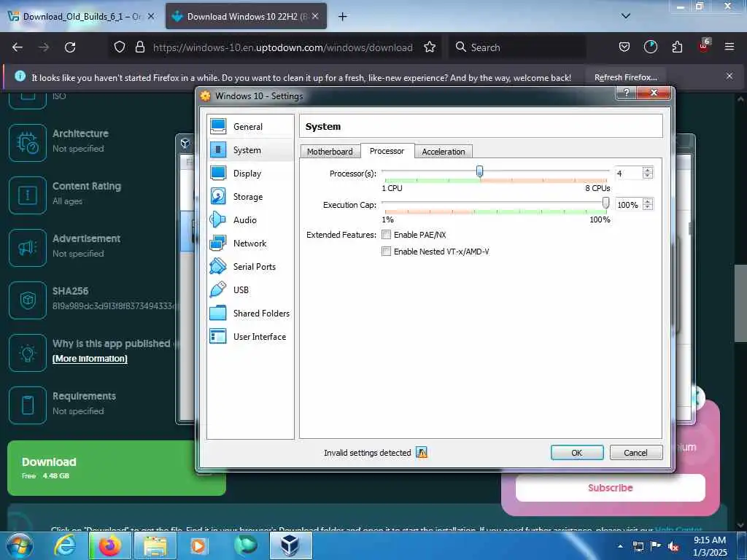Image resolution: width=747 pixels, height=560 pixels.
Task: Increase execution cap with spinner up arrow
Action: [648, 201]
